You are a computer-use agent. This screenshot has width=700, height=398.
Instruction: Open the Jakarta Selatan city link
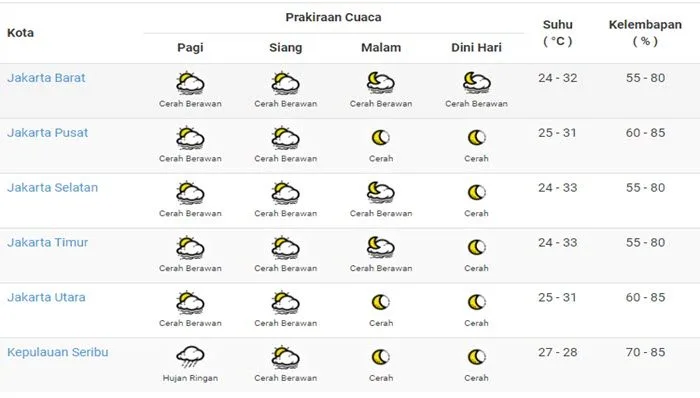coord(52,187)
